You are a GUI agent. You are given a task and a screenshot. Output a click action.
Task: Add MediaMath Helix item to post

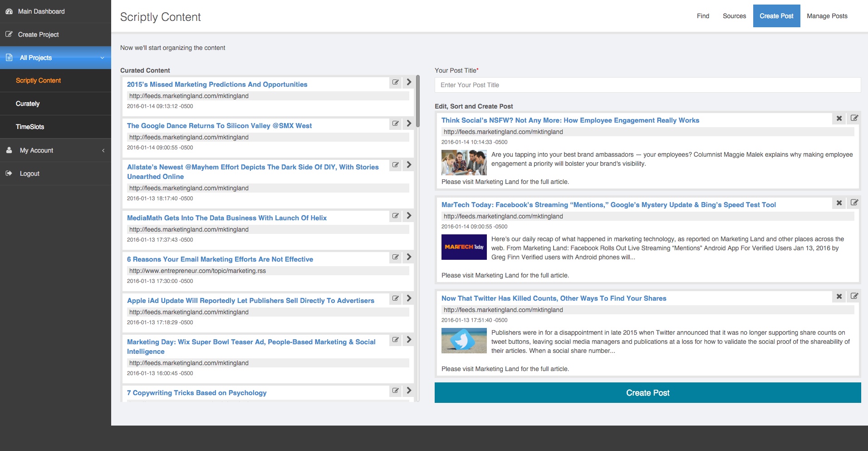point(409,216)
